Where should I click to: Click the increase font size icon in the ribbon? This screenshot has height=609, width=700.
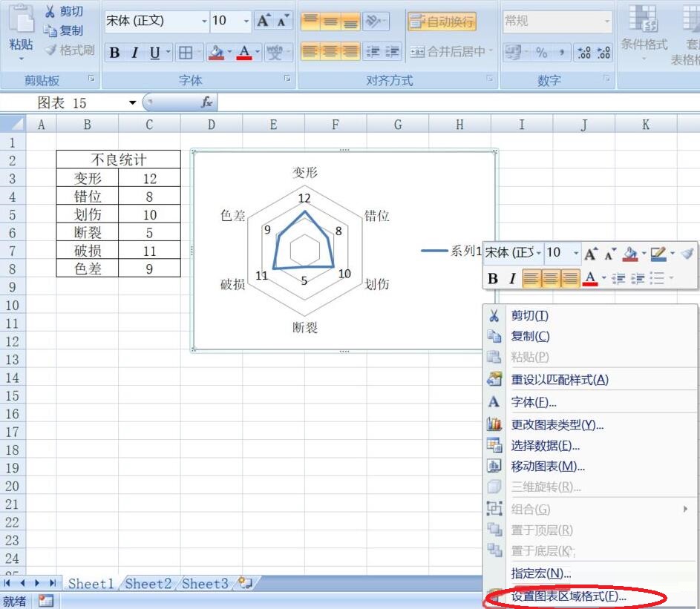pyautogui.click(x=264, y=21)
